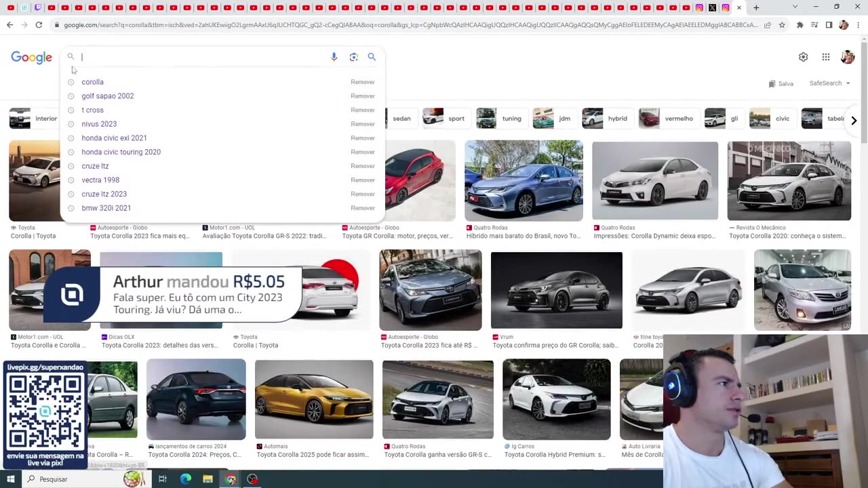This screenshot has width=868, height=488.
Task: Open the Windows Start menu
Action: click(11, 479)
